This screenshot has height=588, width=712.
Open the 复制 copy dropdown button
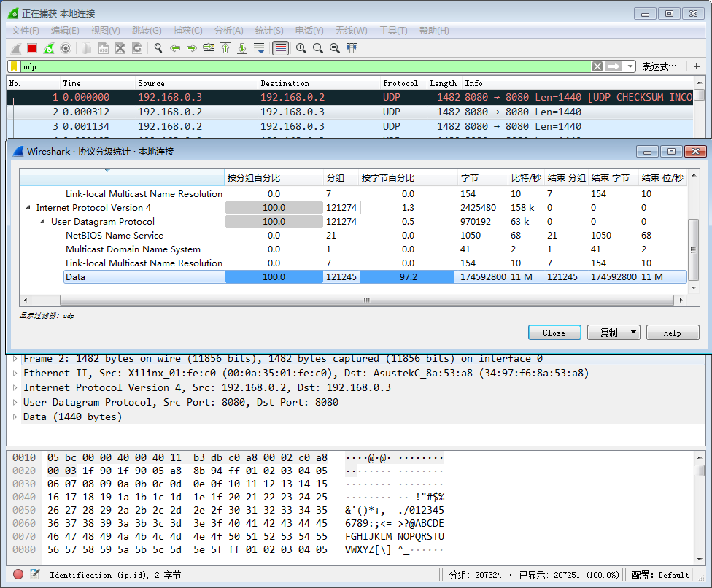tap(614, 333)
